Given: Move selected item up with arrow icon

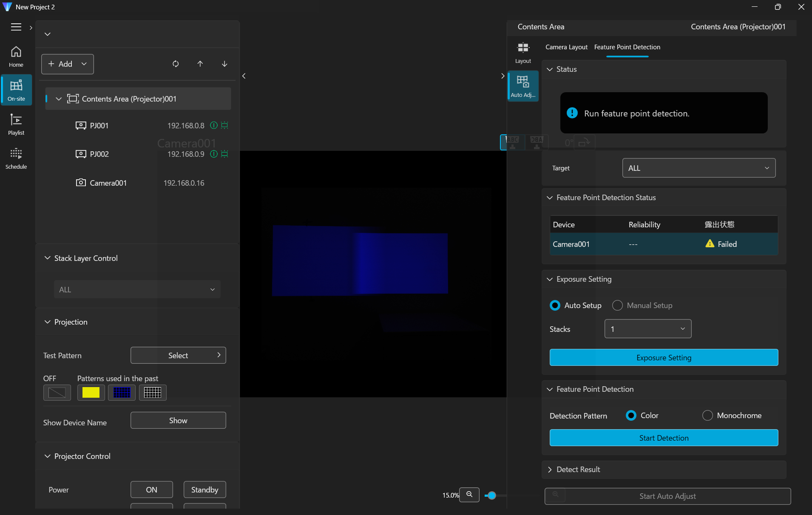Looking at the screenshot, I should (200, 64).
